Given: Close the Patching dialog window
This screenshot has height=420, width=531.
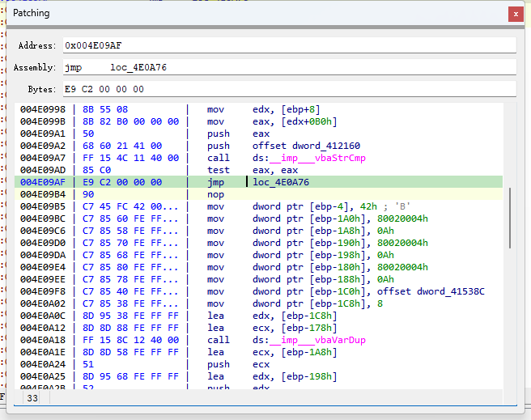Looking at the screenshot, I should click(x=515, y=14).
